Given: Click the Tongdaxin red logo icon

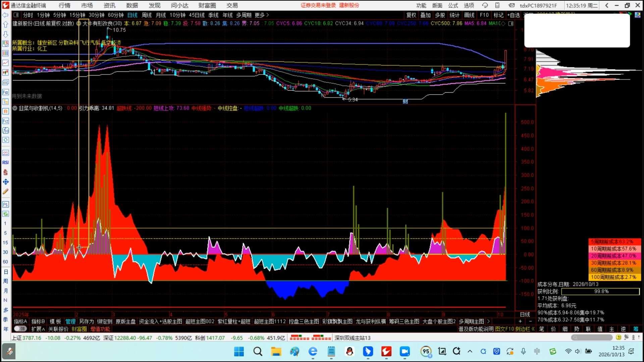Looking at the screenshot, I should 6,5.
